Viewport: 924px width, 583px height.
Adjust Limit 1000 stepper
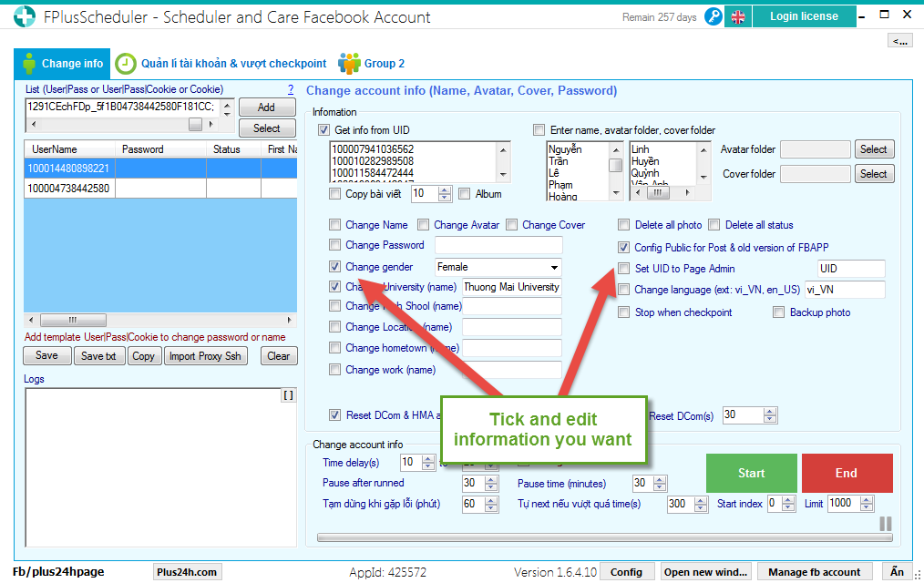[867, 504]
